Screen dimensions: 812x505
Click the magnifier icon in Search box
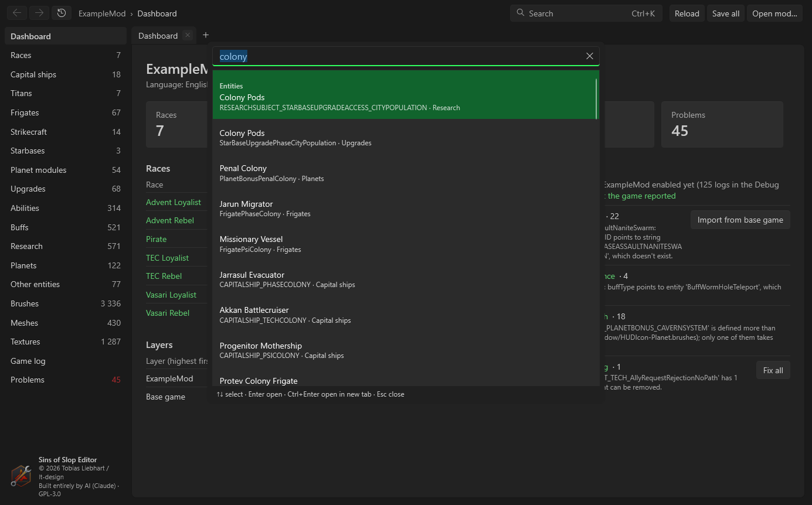coord(520,13)
